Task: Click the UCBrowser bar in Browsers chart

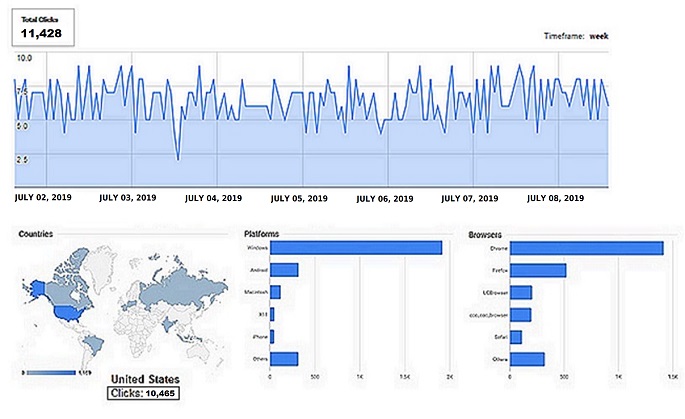Action: (x=520, y=292)
